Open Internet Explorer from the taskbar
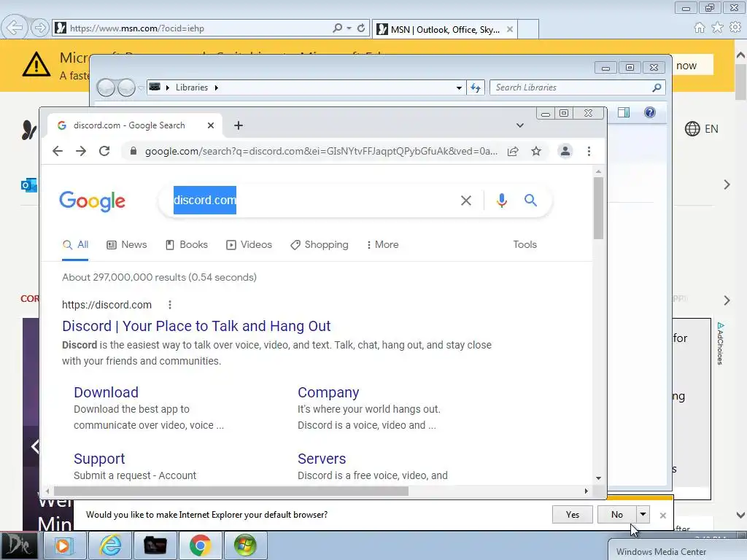Screen dimensions: 747x560 pyautogui.click(x=111, y=545)
